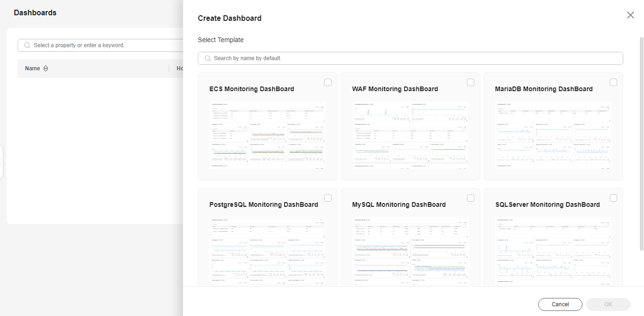Screen dimensions: 644x316
Task: Click the SQLServer Monitoring DashBoard title
Action: tap(547, 204)
